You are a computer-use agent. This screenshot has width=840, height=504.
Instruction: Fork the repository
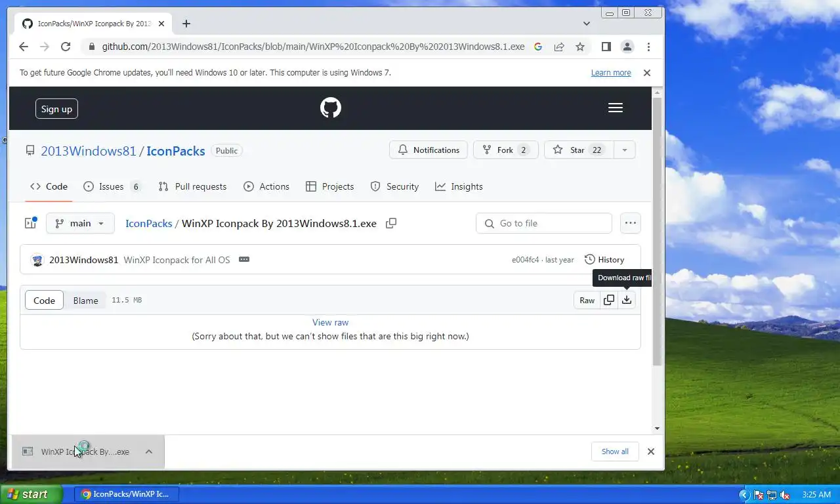[505, 150]
